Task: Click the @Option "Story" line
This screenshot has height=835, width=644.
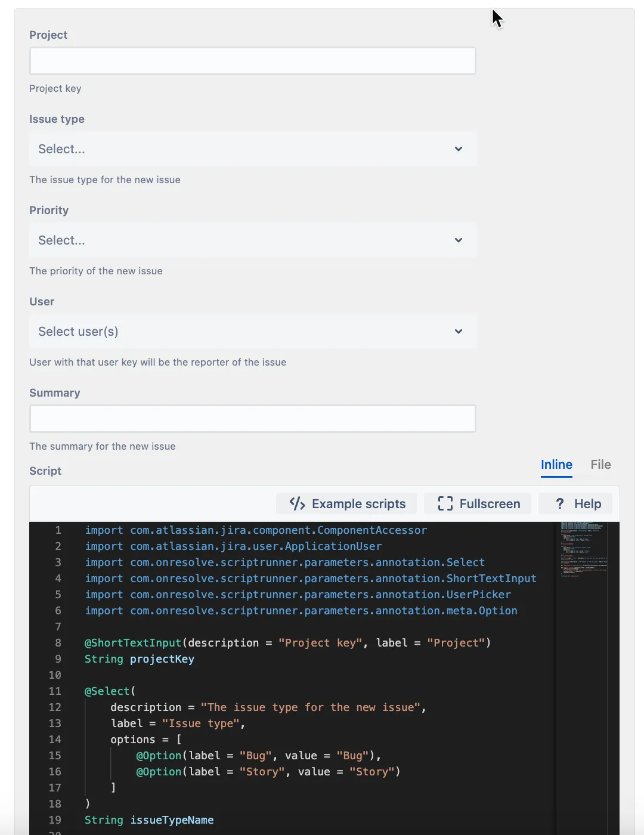Action: pyautogui.click(x=268, y=772)
